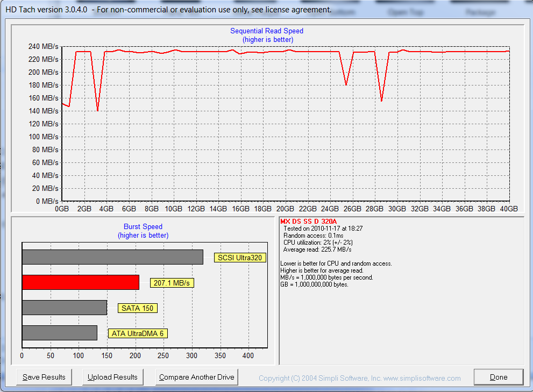This screenshot has height=392, width=533.
Task: Select the SATA 150 label
Action: point(138,308)
